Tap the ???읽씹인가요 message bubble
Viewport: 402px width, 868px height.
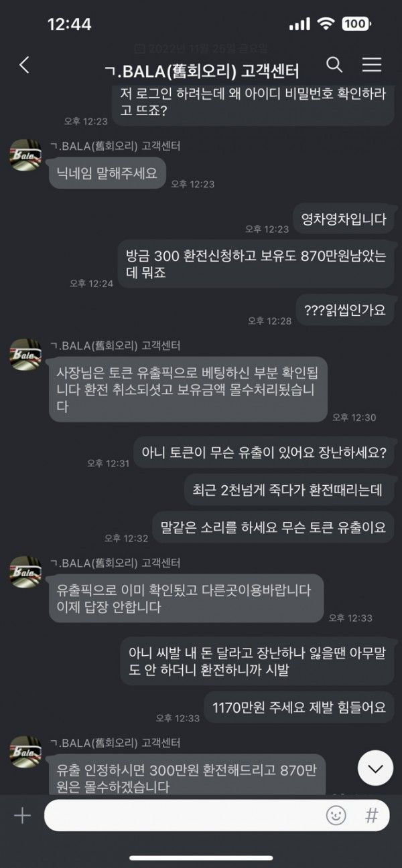(346, 310)
